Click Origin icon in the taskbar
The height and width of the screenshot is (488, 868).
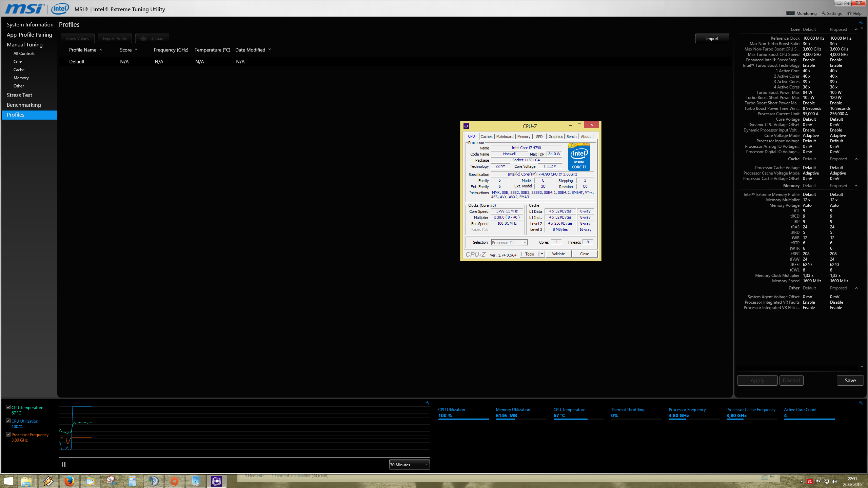(x=174, y=481)
